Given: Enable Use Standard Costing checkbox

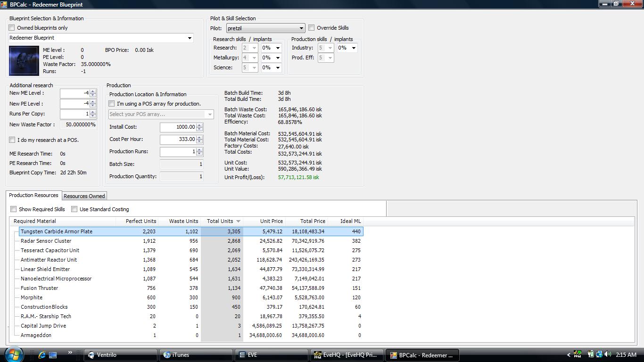Looking at the screenshot, I should pyautogui.click(x=74, y=209).
